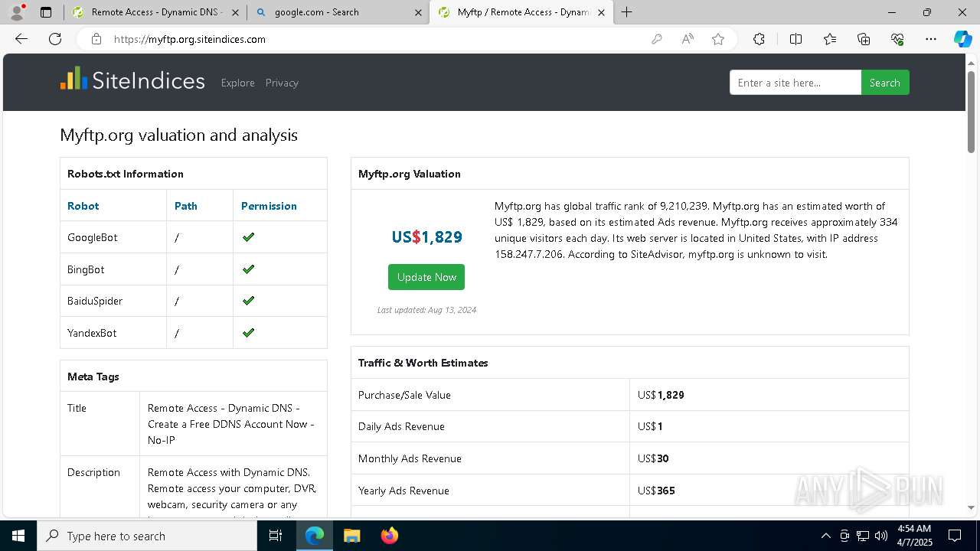Viewport: 980px width, 551px height.
Task: Show hidden system tray icons
Action: click(825, 536)
